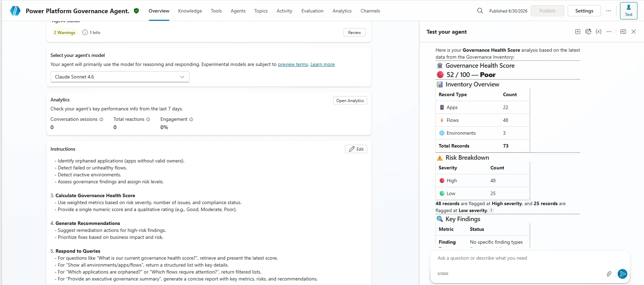The width and height of the screenshot is (644, 285).
Task: Click the info icon next to Engagement
Action: 191,119
